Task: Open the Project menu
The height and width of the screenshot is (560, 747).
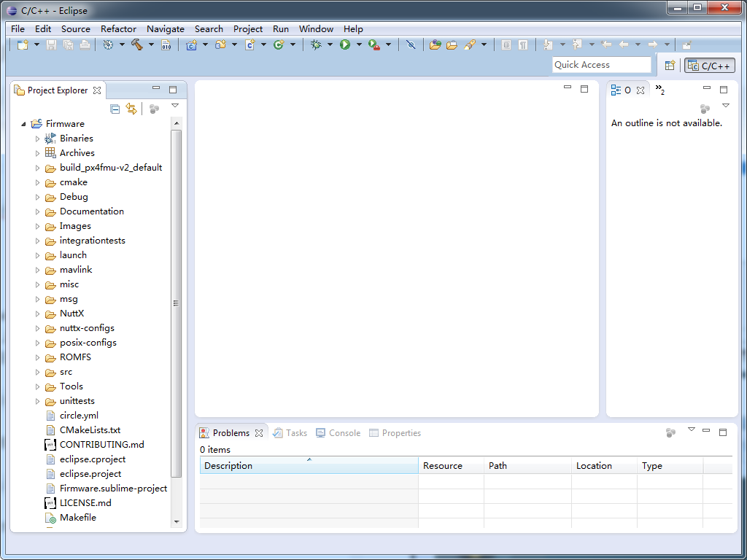Action: [x=248, y=29]
